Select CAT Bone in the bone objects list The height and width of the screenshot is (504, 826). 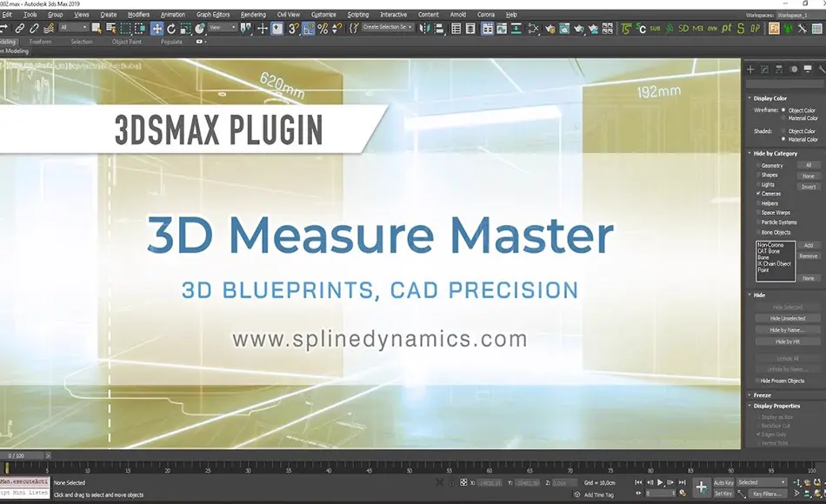tap(769, 252)
